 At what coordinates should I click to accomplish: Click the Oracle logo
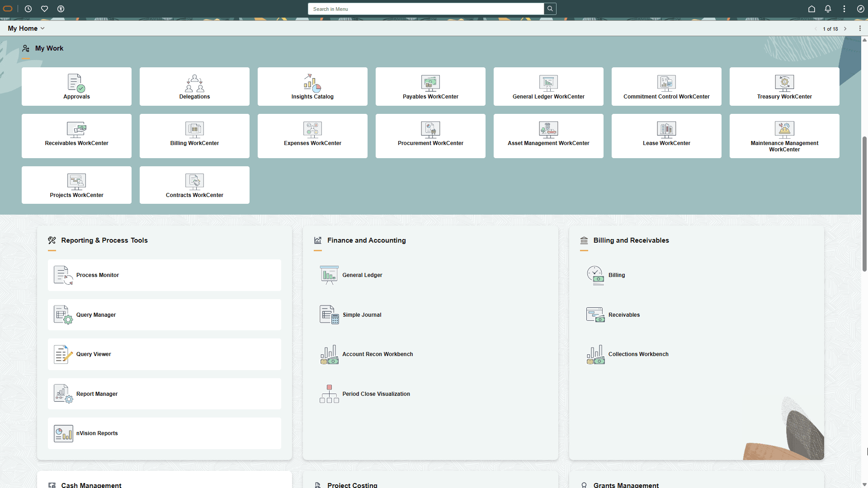tap(7, 9)
